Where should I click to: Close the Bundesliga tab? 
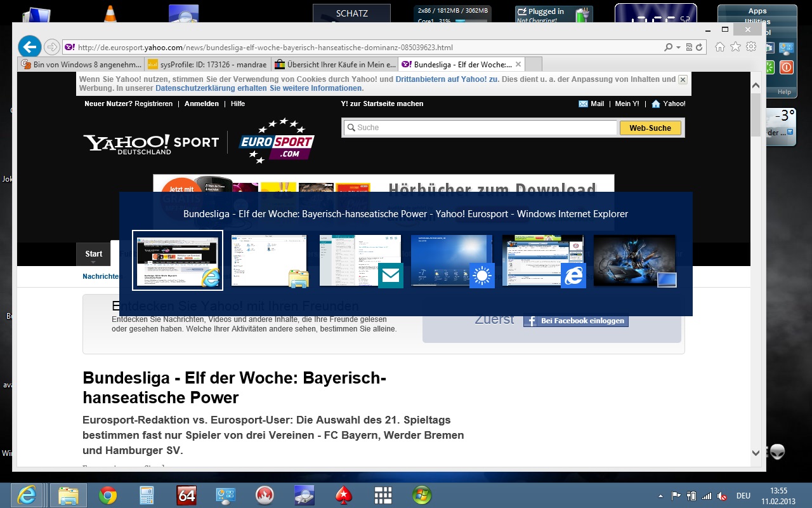coord(518,64)
